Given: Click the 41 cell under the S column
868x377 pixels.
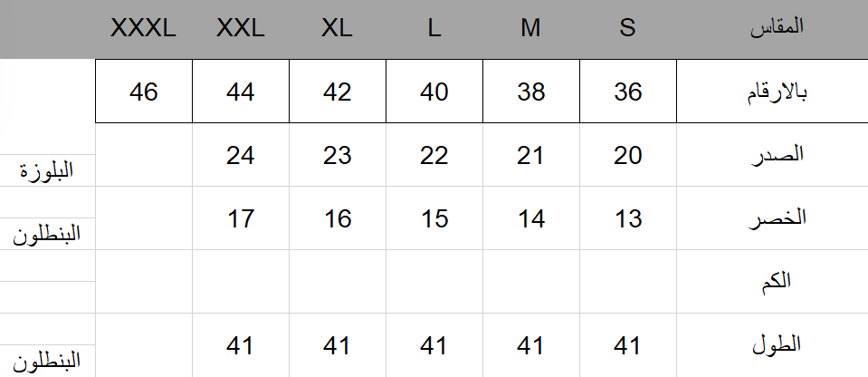Looking at the screenshot, I should (627, 345).
